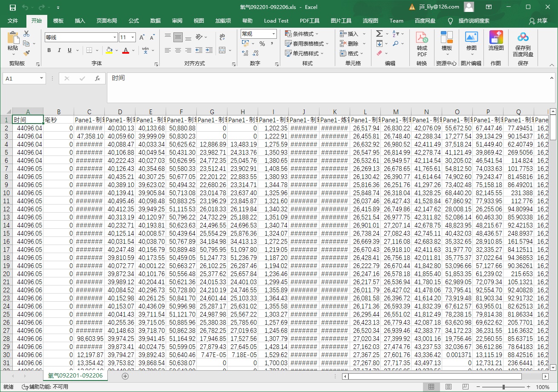Open the 公式 tab

point(134,20)
